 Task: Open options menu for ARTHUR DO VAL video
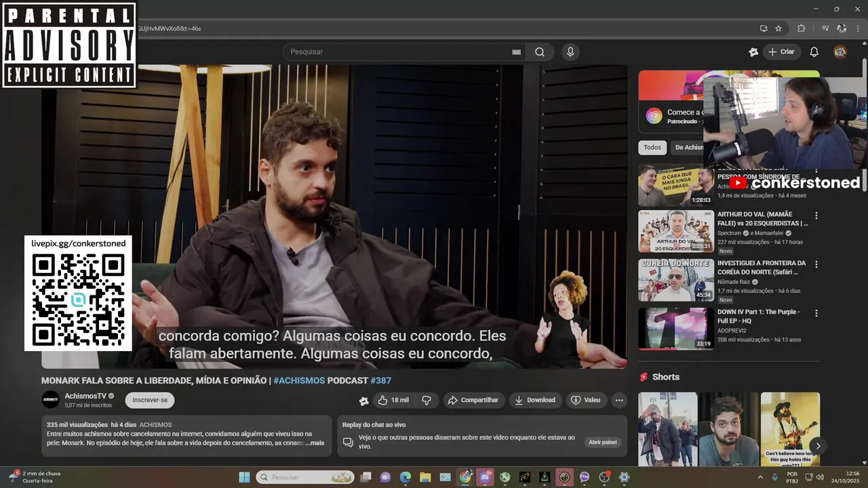(x=816, y=216)
